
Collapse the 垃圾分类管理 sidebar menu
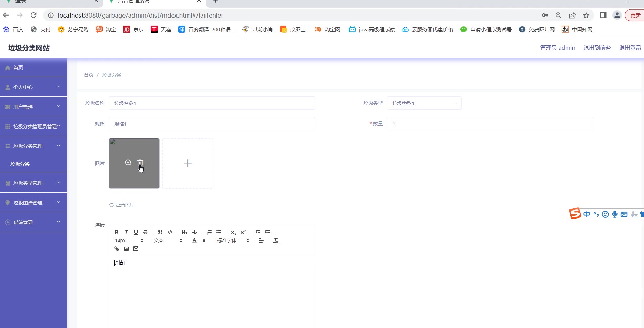click(x=34, y=146)
